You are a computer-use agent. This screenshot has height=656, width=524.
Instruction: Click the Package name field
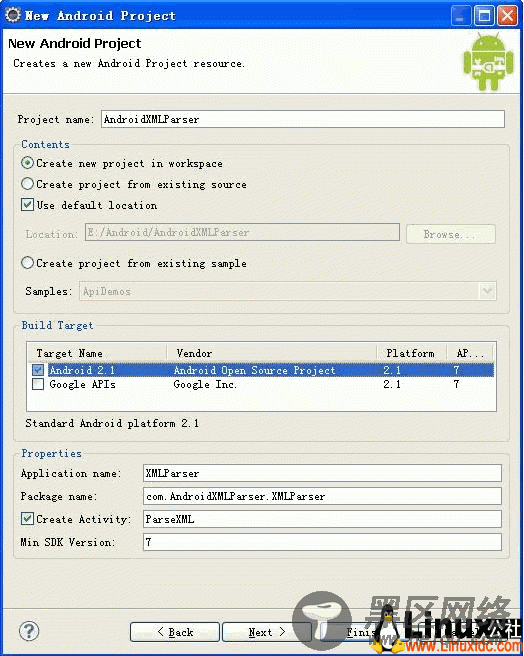322,496
